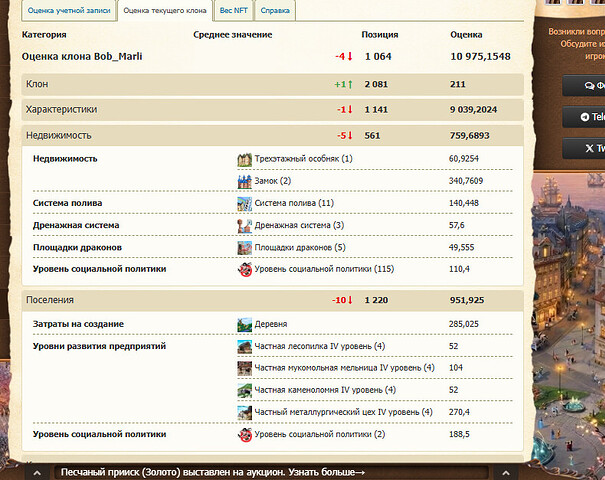Click the Дренажная система (3) label
Screen dimensions: 605x480
tap(299, 225)
